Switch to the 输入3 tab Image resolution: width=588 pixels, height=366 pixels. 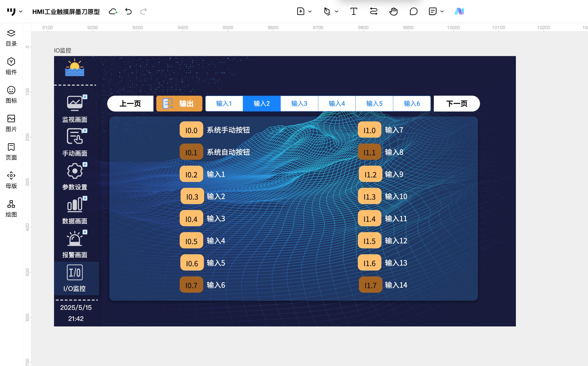pos(299,103)
